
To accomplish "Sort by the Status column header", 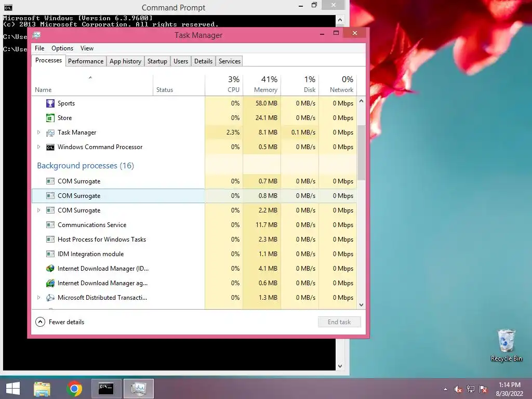I will point(179,85).
